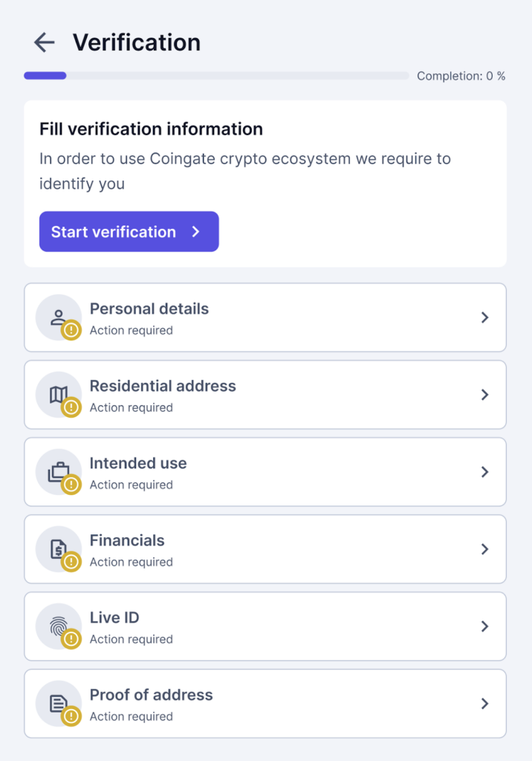Start verification with the purple button
The height and width of the screenshot is (761, 532).
tap(129, 232)
